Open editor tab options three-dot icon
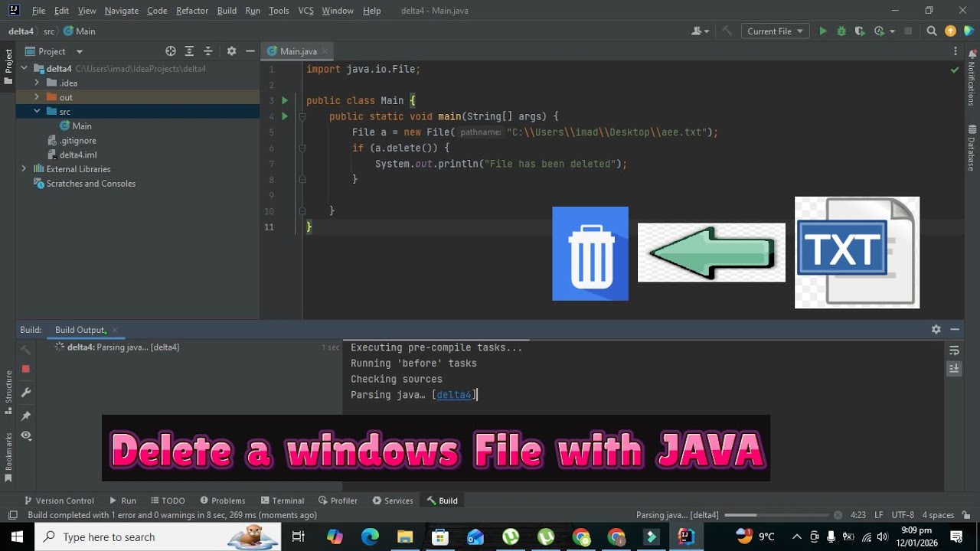Screen dimensions: 980x551 tap(955, 51)
